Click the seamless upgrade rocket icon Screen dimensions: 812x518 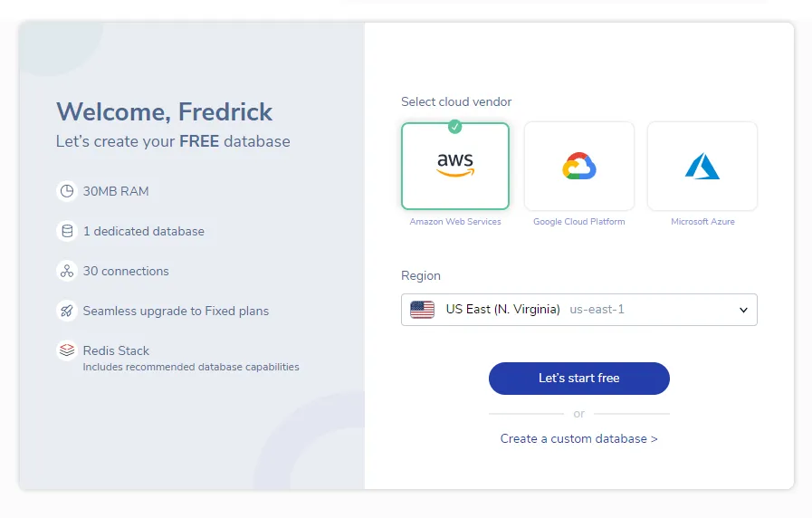coord(66,311)
